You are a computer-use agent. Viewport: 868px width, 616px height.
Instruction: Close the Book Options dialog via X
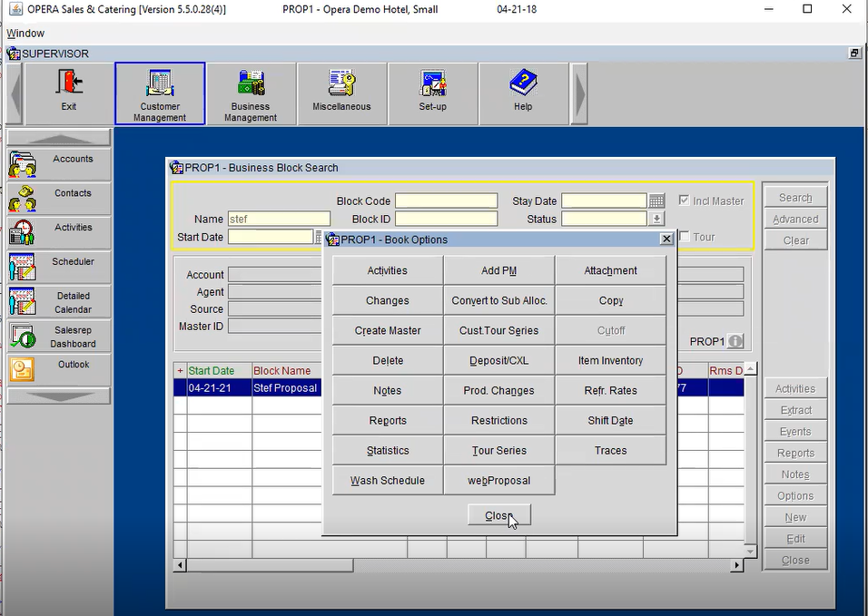[666, 239]
